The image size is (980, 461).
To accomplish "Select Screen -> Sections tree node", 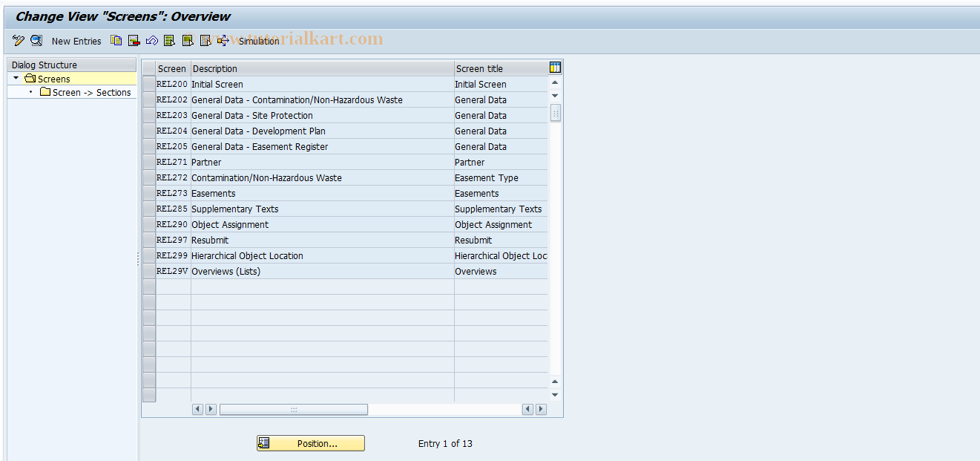I will tap(92, 92).
